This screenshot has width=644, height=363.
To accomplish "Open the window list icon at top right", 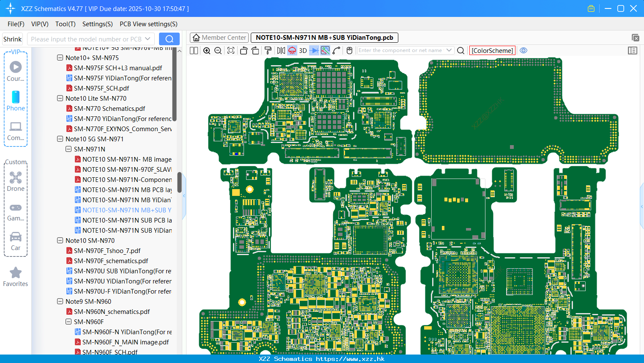I will coord(635,38).
